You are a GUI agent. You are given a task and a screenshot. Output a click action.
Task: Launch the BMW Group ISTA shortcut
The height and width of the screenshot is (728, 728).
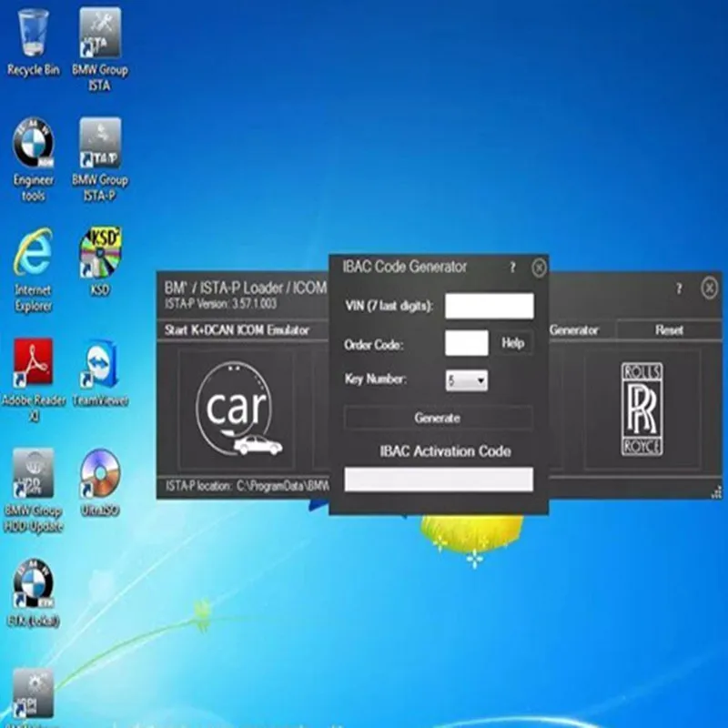coord(100,50)
